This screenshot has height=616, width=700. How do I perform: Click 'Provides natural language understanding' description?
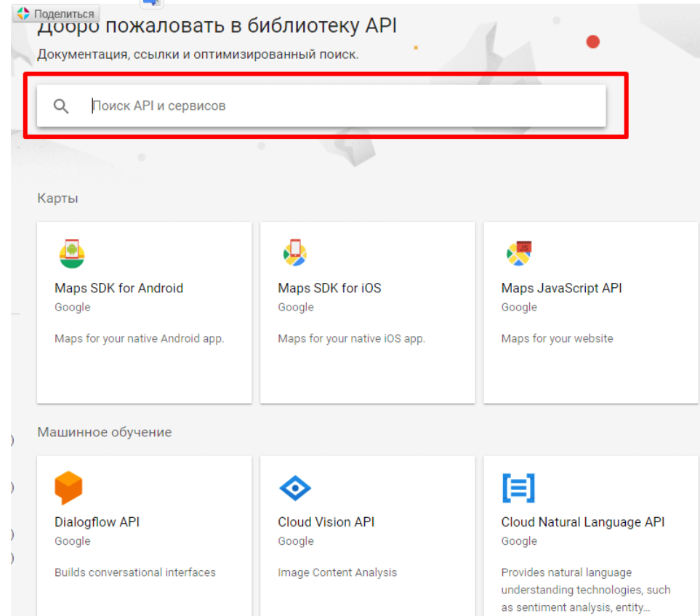pos(586,590)
